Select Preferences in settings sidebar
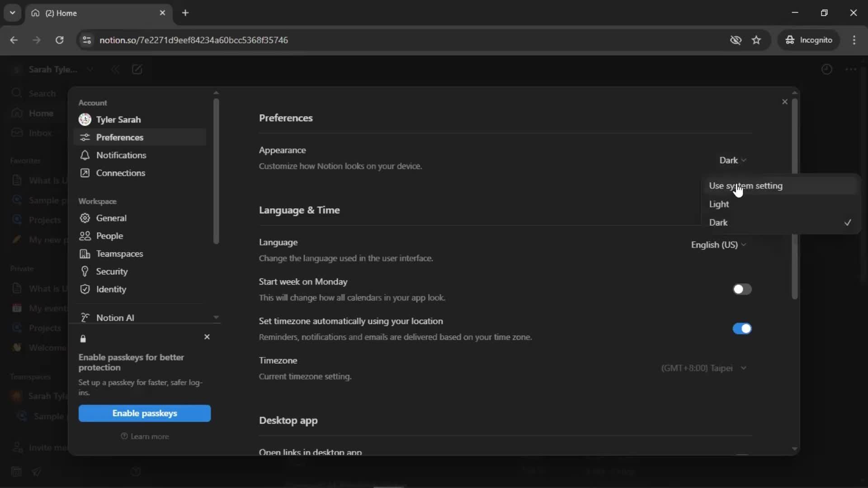 [x=140, y=137]
